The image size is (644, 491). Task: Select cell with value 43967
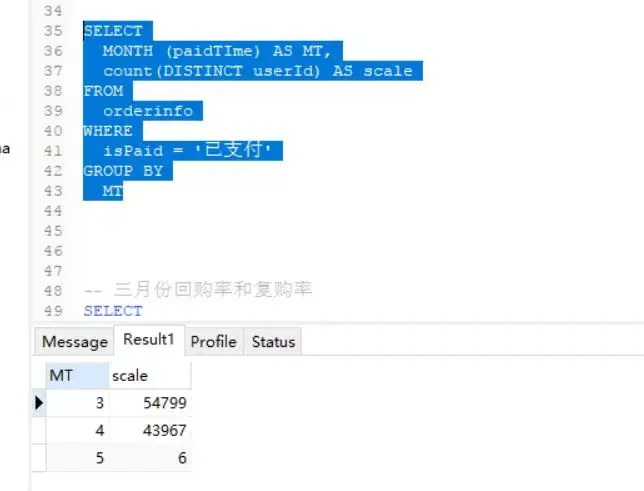click(150, 431)
